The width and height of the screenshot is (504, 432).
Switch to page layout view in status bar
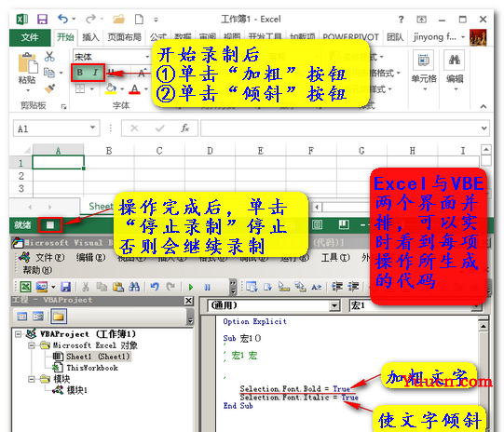click(318, 224)
